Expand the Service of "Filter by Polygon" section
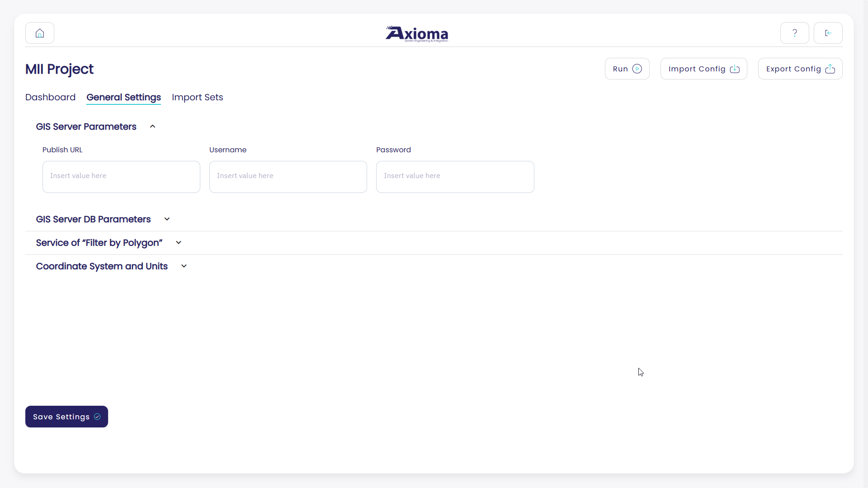Viewport: 868px width, 488px height. (x=179, y=243)
